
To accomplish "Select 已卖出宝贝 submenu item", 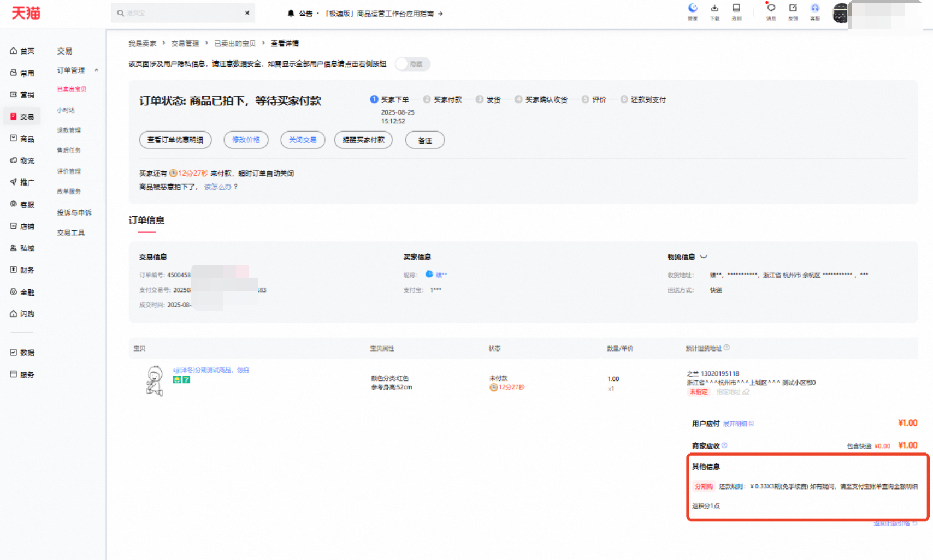I will tap(72, 89).
